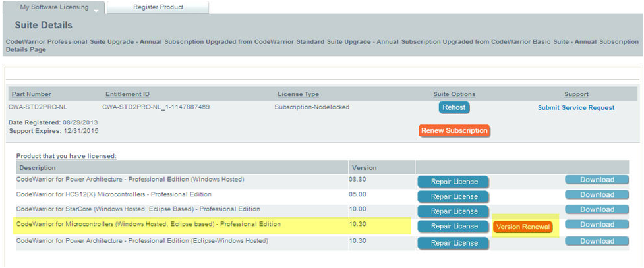Open the Submit Service Request link
Screen dimensions: 644x268
[576, 107]
